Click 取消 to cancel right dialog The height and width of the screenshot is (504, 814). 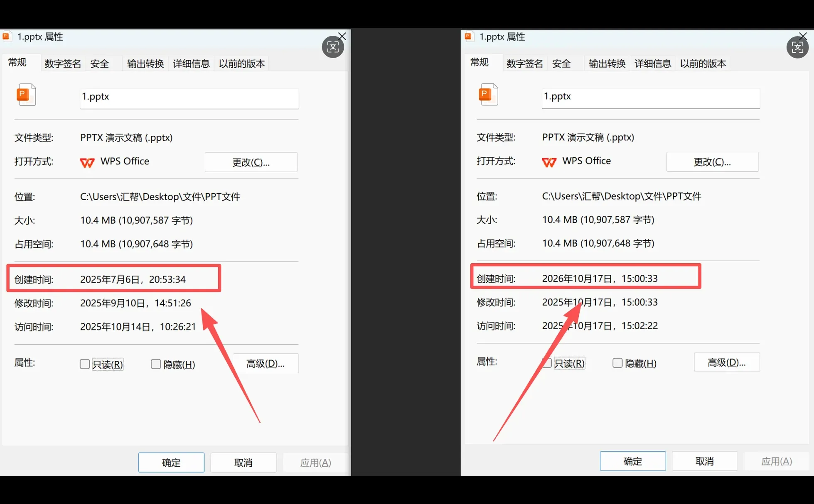pyautogui.click(x=705, y=461)
